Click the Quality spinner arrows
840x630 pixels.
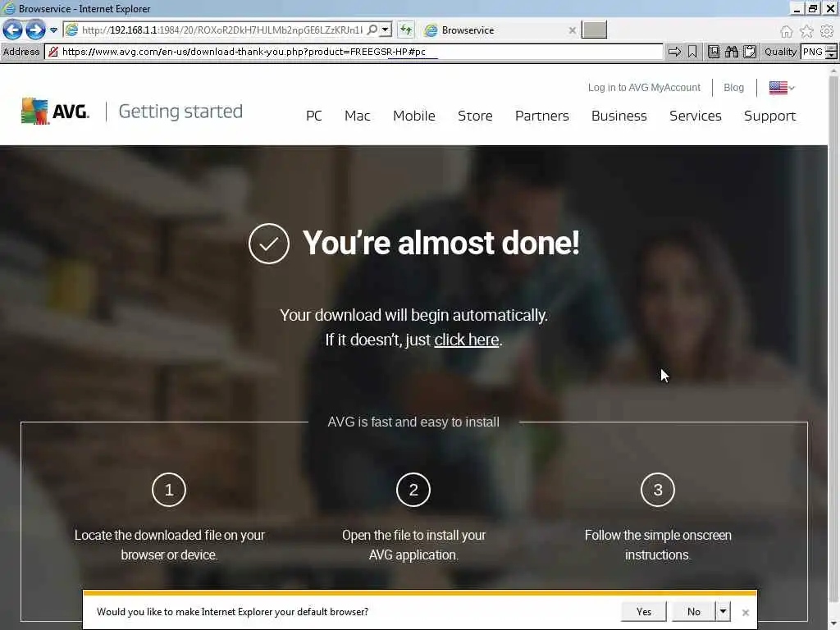(831, 52)
